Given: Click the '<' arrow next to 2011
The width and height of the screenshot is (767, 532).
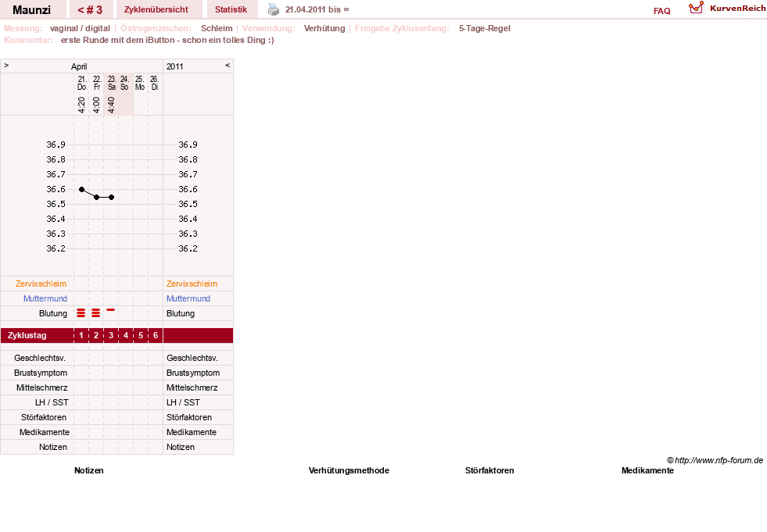Looking at the screenshot, I should click(x=228, y=65).
